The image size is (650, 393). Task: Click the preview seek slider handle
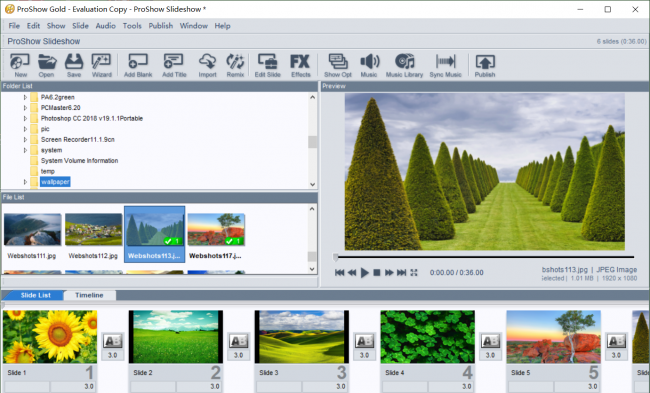click(335, 257)
